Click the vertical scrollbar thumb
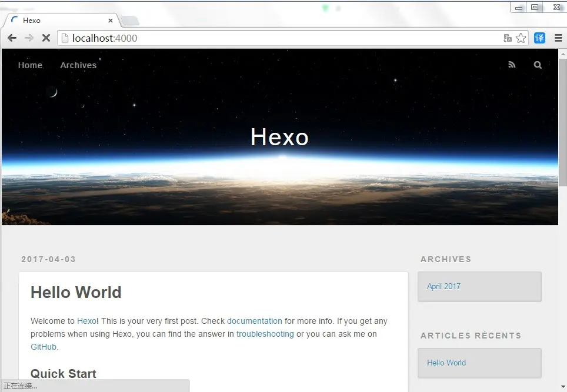567x392 pixels. coord(563,122)
